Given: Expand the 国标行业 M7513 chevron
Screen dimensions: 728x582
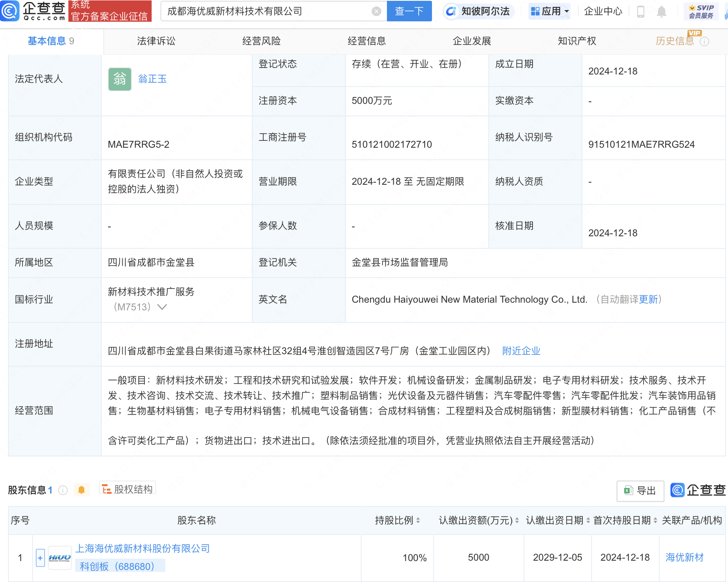Looking at the screenshot, I should 162,307.
